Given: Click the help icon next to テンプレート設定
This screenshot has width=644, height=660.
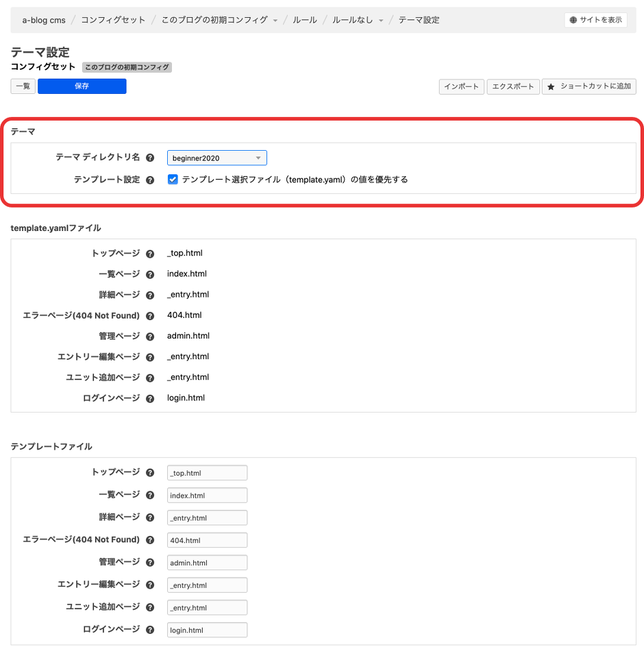Looking at the screenshot, I should (x=150, y=180).
